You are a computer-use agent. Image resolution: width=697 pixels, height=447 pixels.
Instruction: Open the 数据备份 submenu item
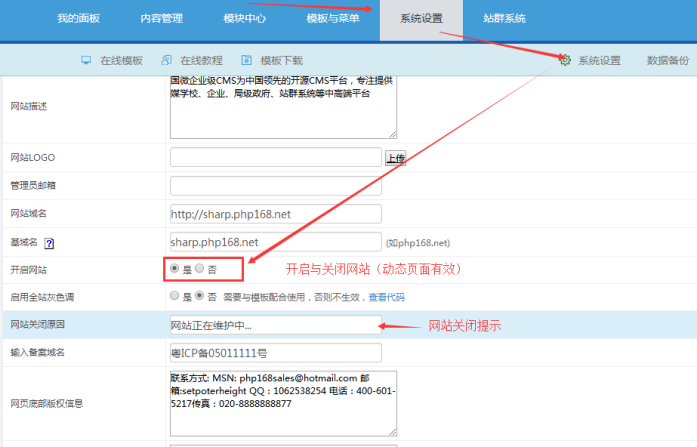click(x=667, y=61)
